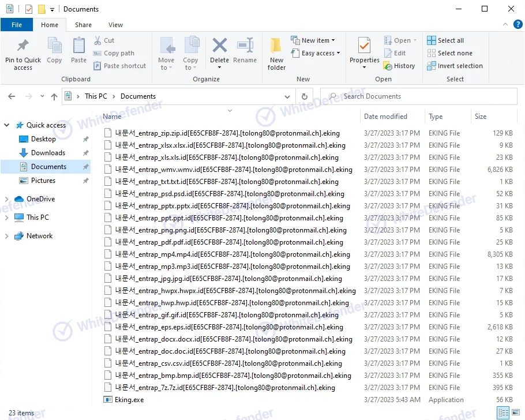
Task: Click Invert selection in Select group
Action: [455, 66]
